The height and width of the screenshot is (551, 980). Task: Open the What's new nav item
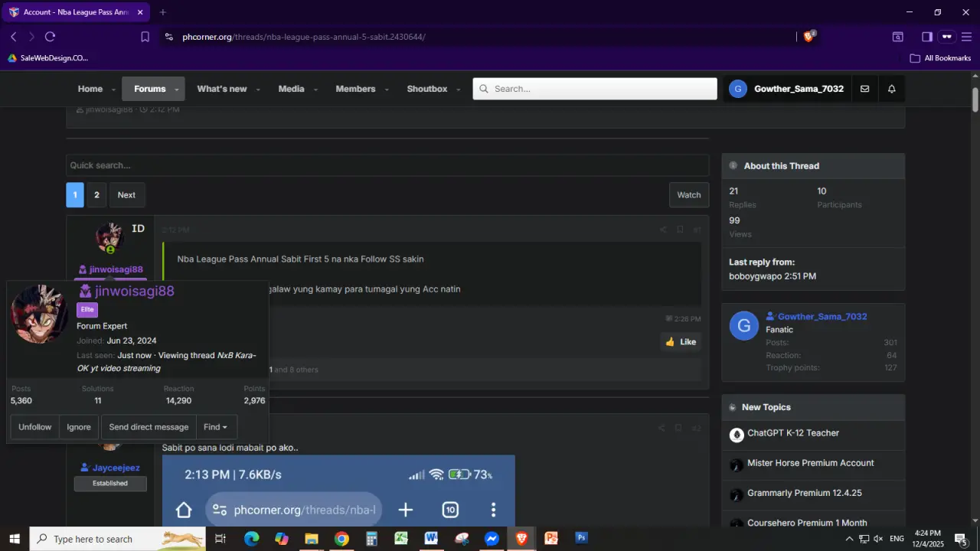pyautogui.click(x=222, y=89)
